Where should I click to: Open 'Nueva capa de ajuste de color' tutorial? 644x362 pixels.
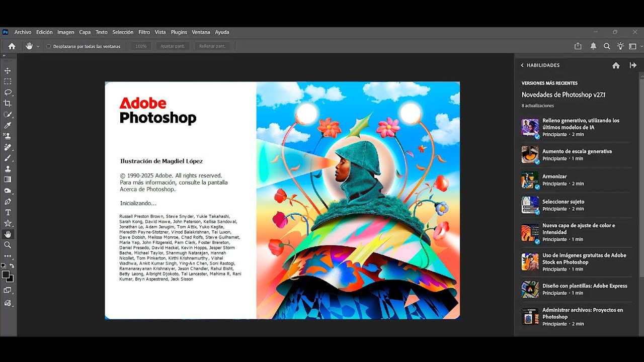(x=577, y=232)
